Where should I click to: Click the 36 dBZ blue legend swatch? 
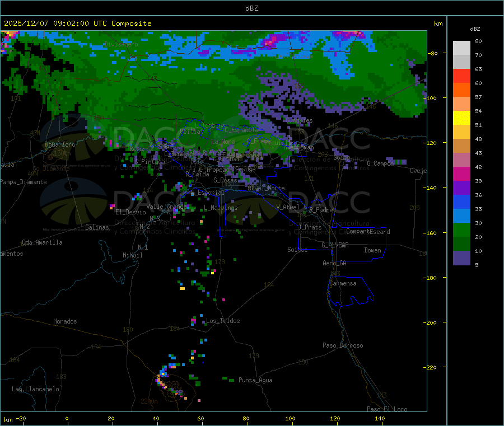(x=461, y=202)
